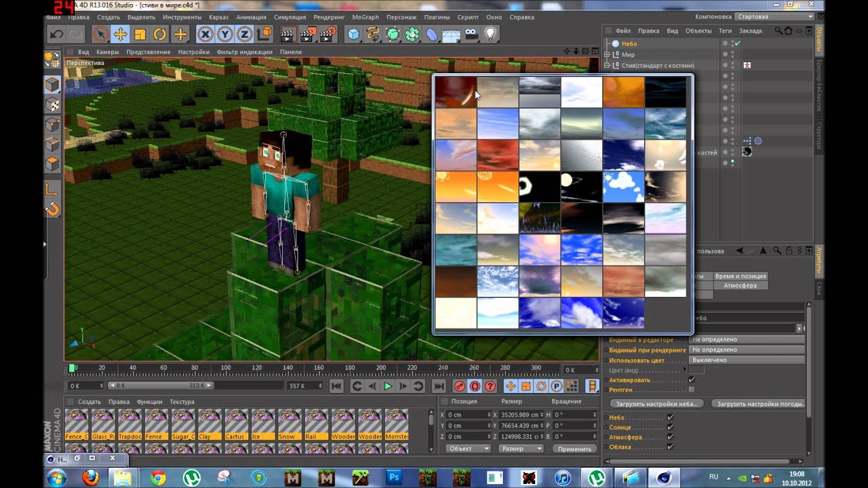Activate the Rotate tool in the top toolbar
This screenshot has height=488, width=868.
click(160, 34)
